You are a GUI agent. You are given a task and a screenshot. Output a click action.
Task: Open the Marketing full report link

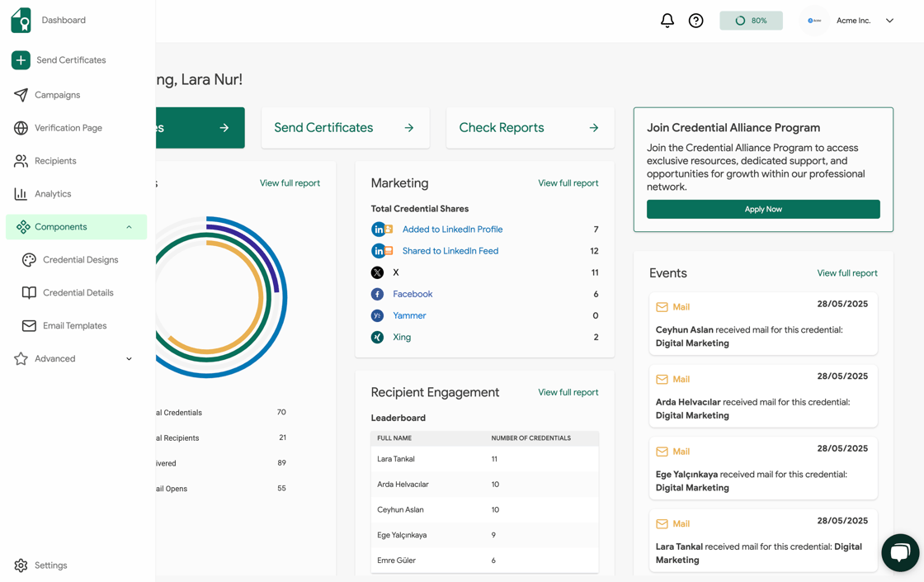(568, 182)
